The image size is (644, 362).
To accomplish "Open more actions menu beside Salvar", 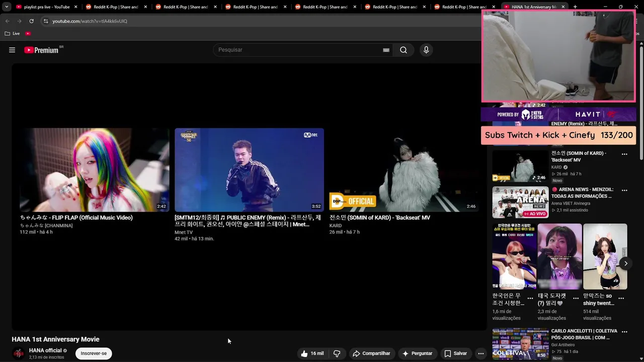I will click(481, 353).
